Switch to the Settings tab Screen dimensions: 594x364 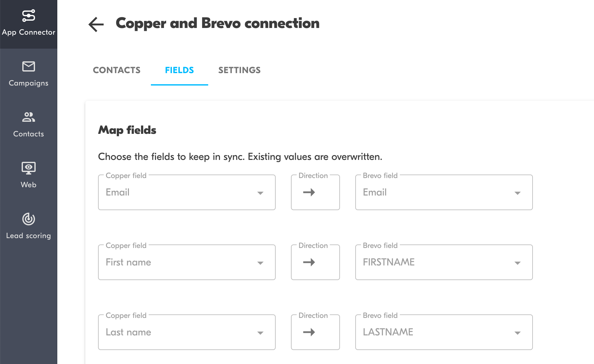pos(239,70)
